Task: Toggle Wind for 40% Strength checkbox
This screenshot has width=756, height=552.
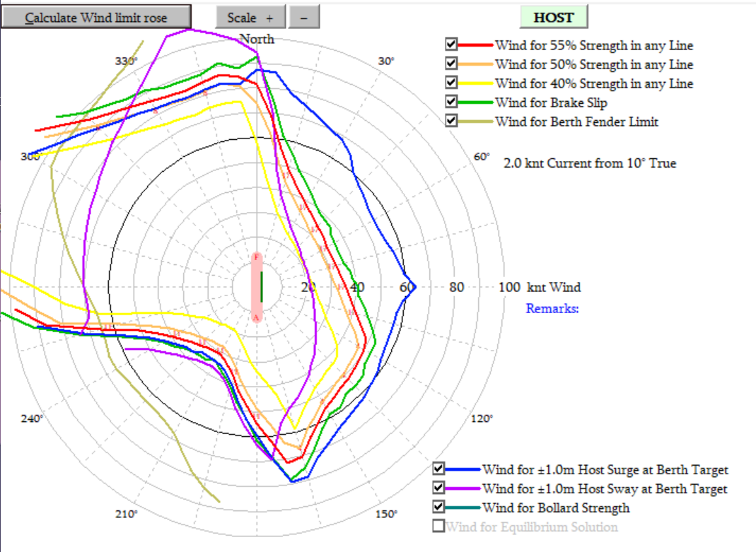Action: click(x=451, y=83)
